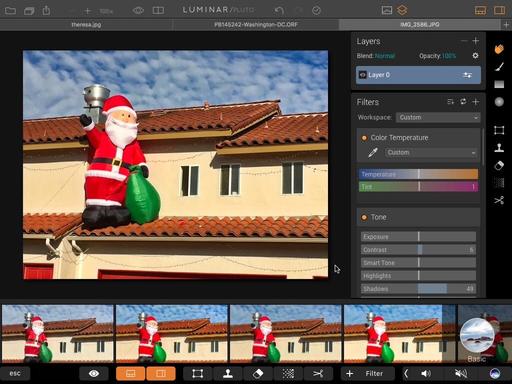The height and width of the screenshot is (384, 512).
Task: Add a new tab with plus button
Action: pos(506,25)
